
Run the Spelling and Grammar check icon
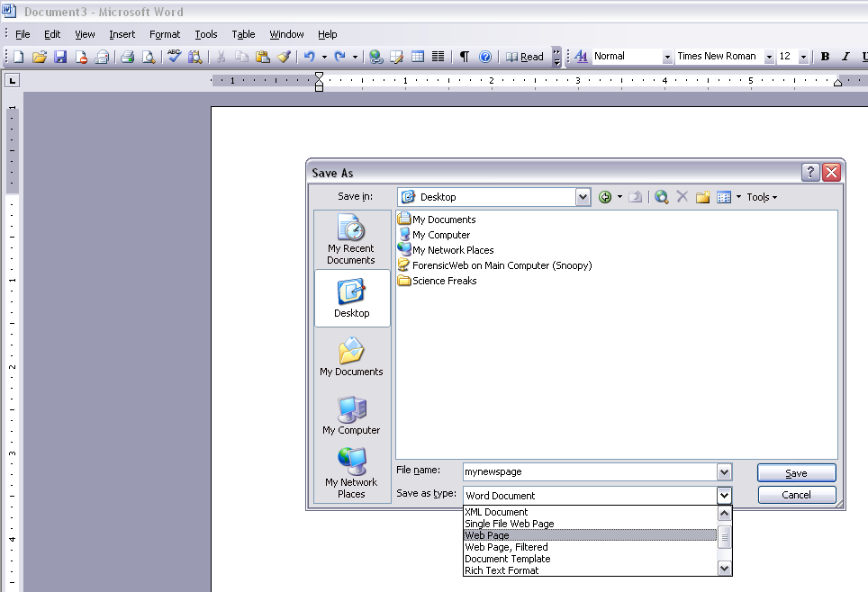pos(175,57)
